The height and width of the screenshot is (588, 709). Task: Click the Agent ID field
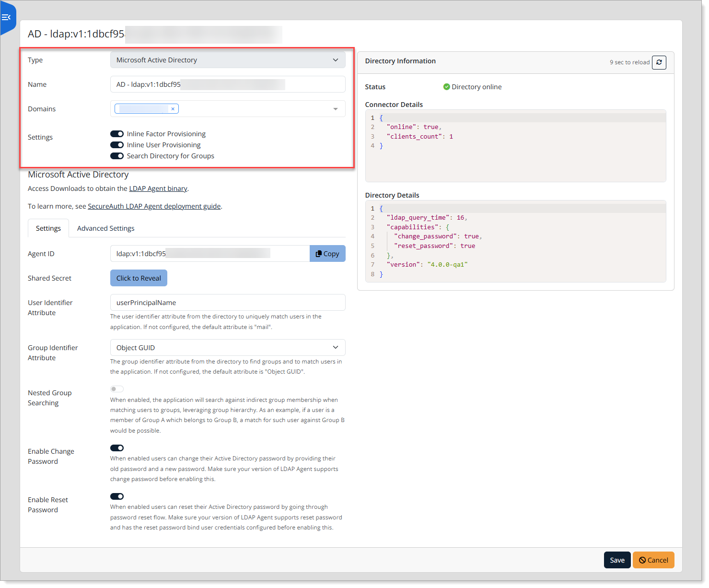(210, 254)
